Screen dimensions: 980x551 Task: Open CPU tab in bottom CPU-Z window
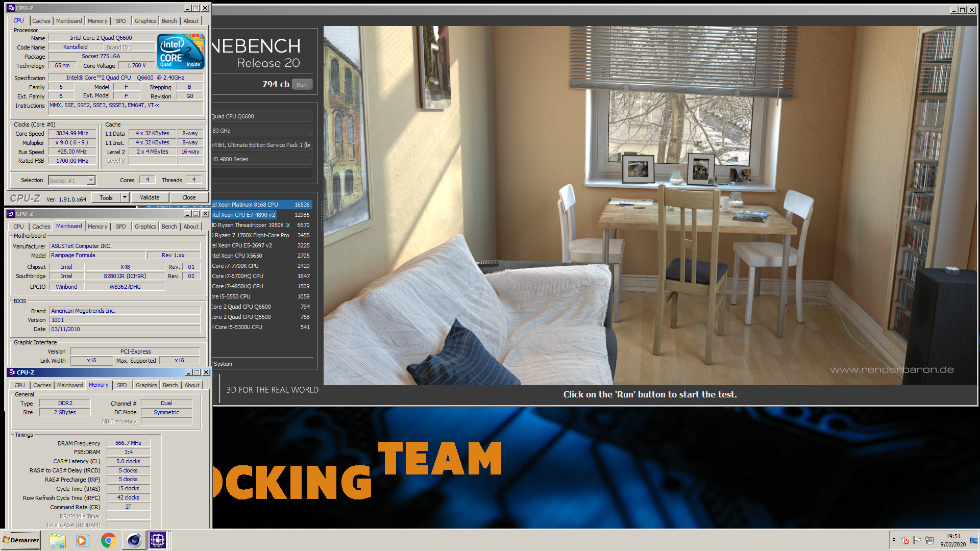20,385
